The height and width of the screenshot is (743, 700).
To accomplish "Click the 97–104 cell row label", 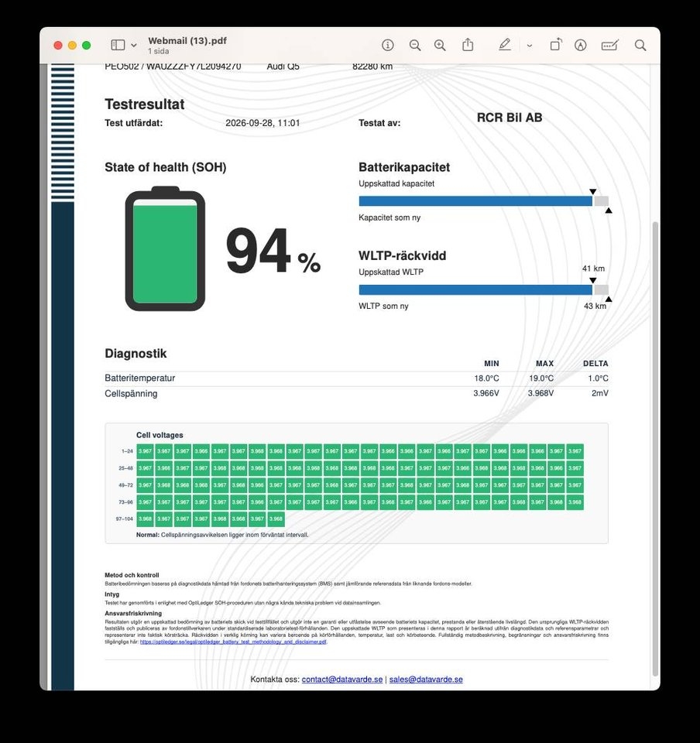I will click(125, 519).
